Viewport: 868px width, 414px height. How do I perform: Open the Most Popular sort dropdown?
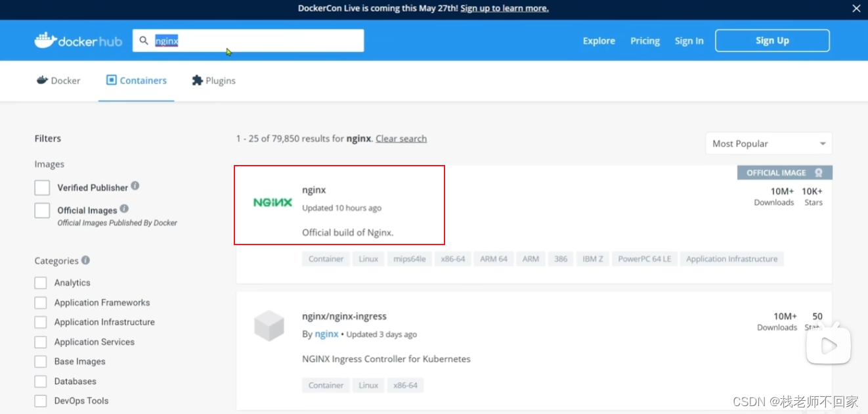point(769,143)
